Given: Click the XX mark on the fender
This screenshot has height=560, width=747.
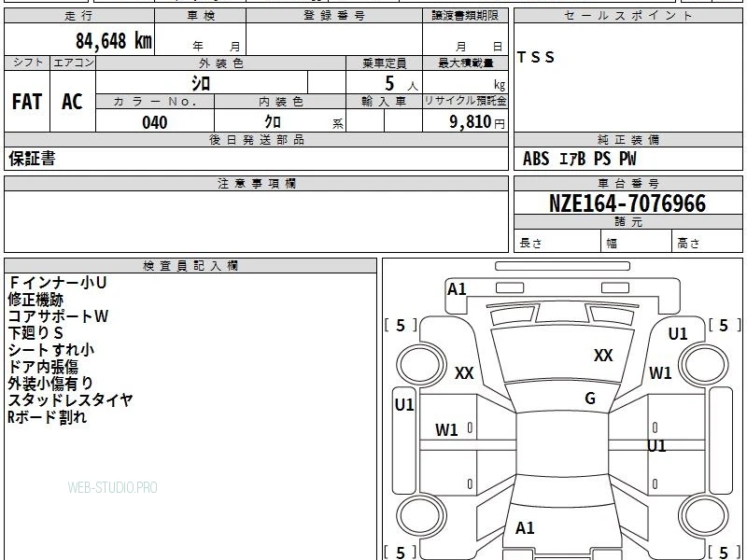Looking at the screenshot, I should tap(464, 372).
